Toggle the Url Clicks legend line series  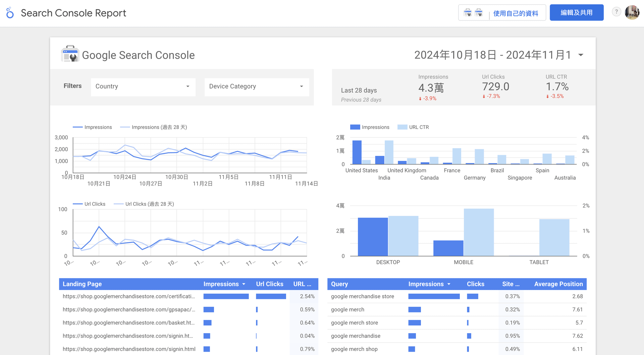[x=89, y=204]
